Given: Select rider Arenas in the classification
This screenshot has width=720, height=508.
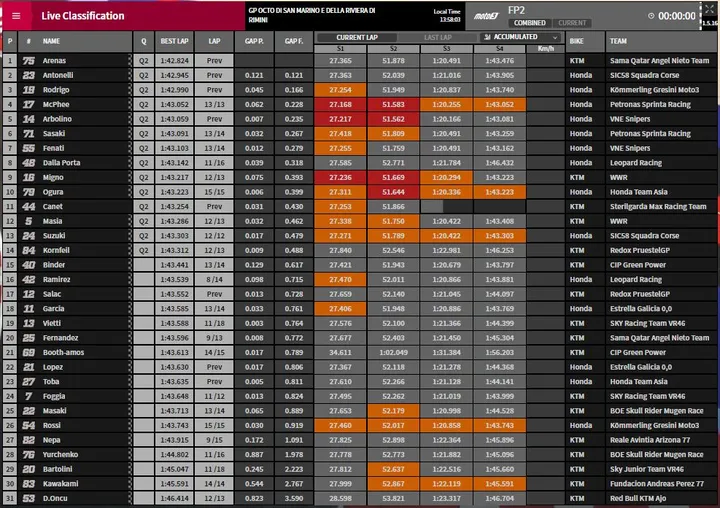Looking at the screenshot, I should coord(54,61).
